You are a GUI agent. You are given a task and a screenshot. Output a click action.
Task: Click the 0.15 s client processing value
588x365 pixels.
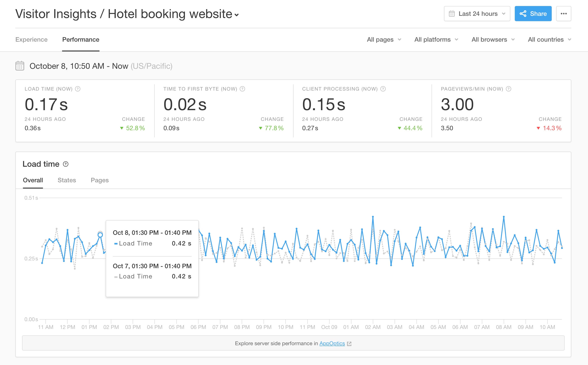(324, 105)
